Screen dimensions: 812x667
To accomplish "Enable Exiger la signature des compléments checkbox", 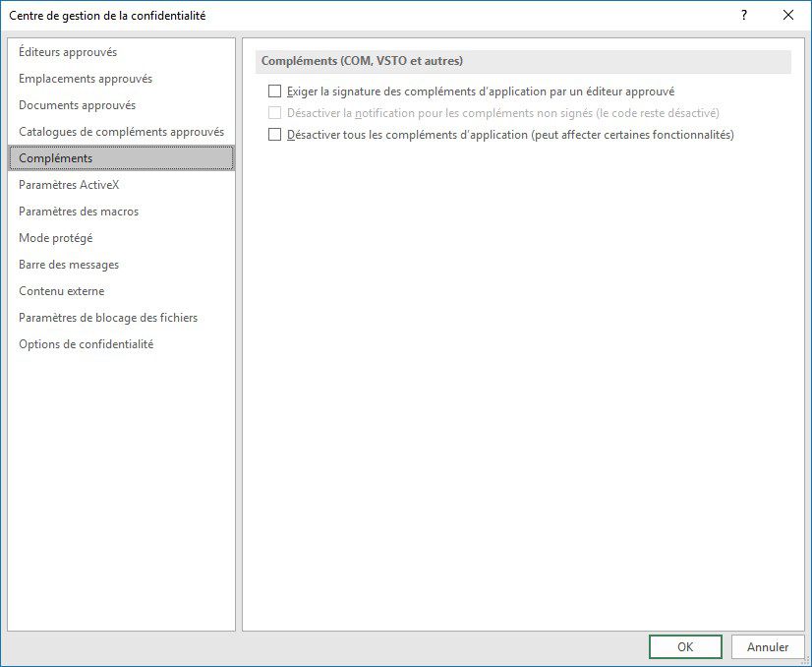I will click(x=274, y=91).
